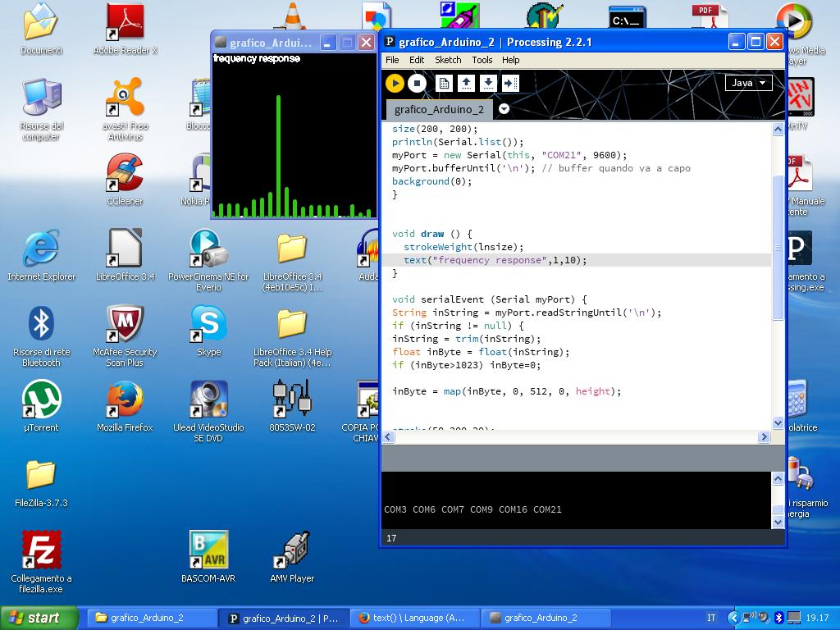
Task: Click the Windows start button
Action: tap(39, 618)
